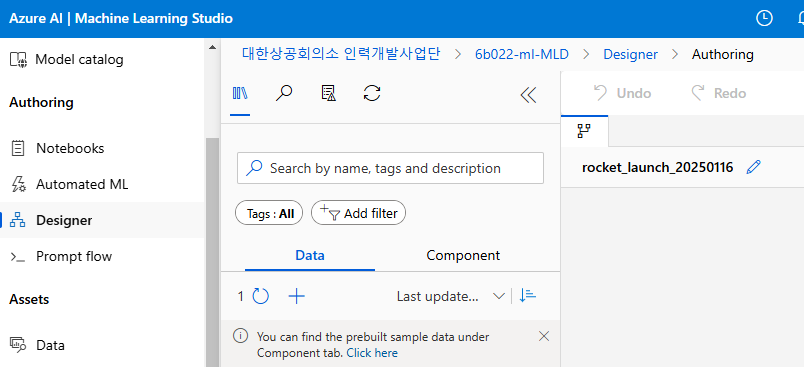
Task: Click the asset library icon tab
Action: click(x=240, y=93)
